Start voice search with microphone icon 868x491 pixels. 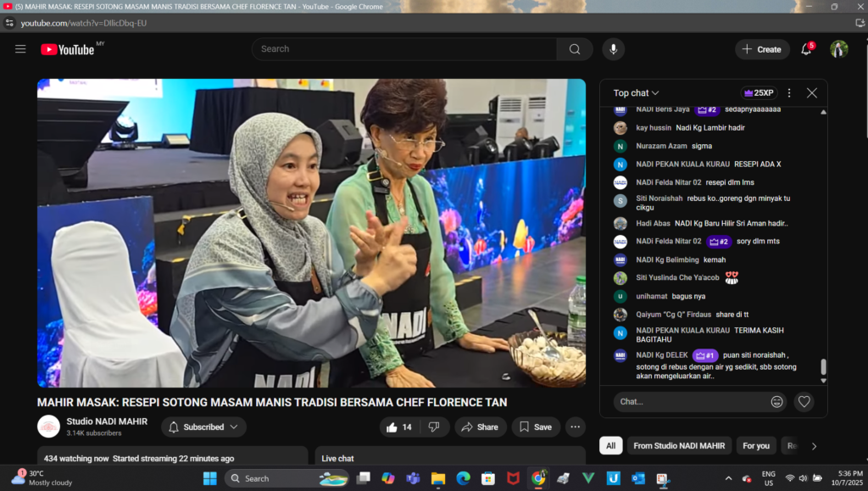613,49
